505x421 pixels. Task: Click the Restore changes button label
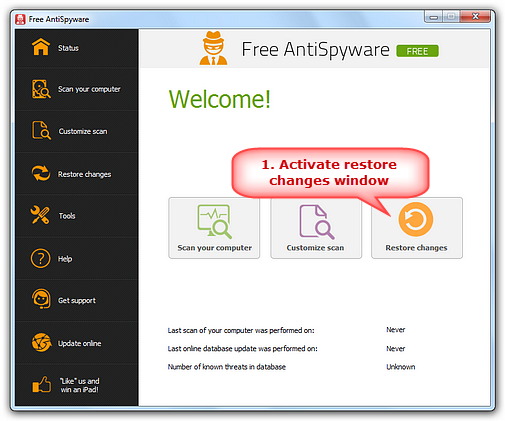416,248
